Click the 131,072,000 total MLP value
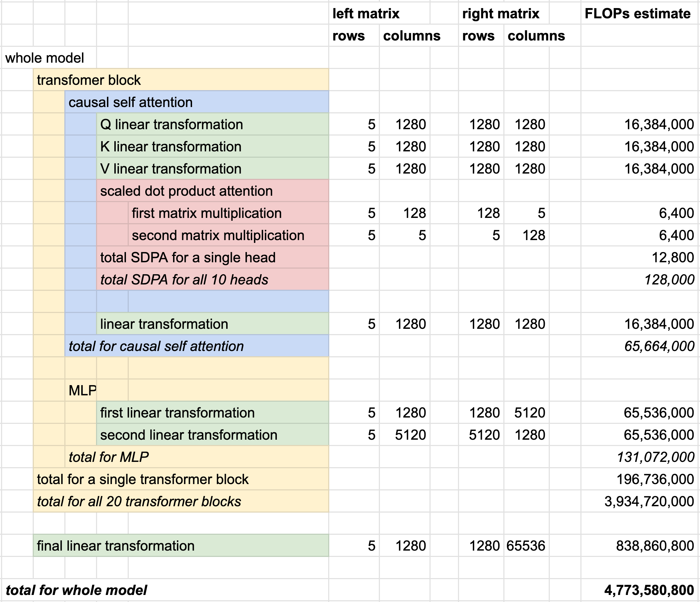 tap(656, 457)
